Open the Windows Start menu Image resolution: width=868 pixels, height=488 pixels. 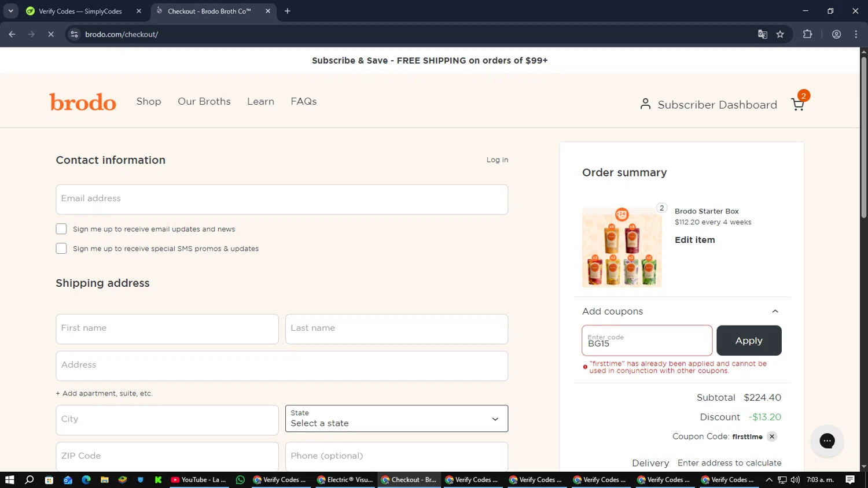[x=9, y=480]
